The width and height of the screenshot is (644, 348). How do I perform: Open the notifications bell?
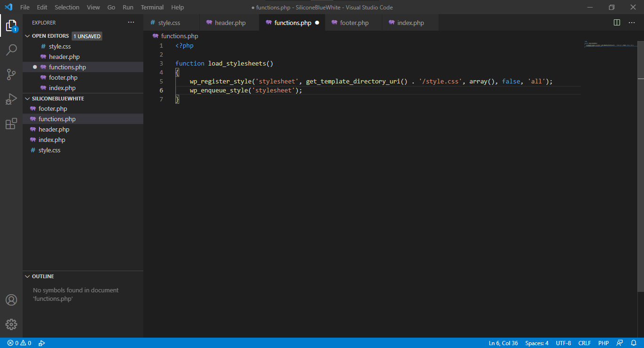pyautogui.click(x=634, y=343)
